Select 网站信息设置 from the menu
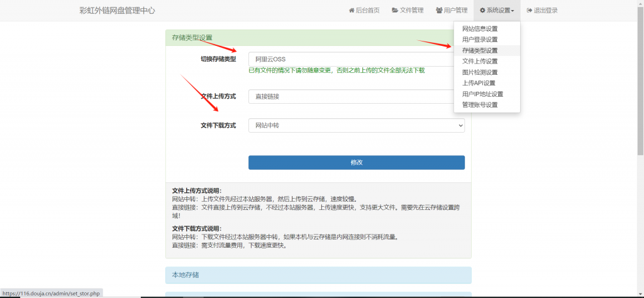 click(x=480, y=29)
